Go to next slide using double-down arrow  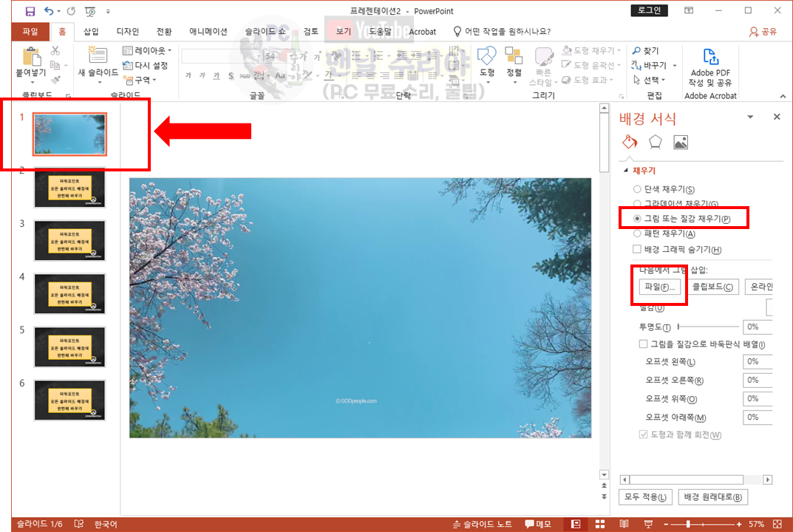click(x=604, y=497)
